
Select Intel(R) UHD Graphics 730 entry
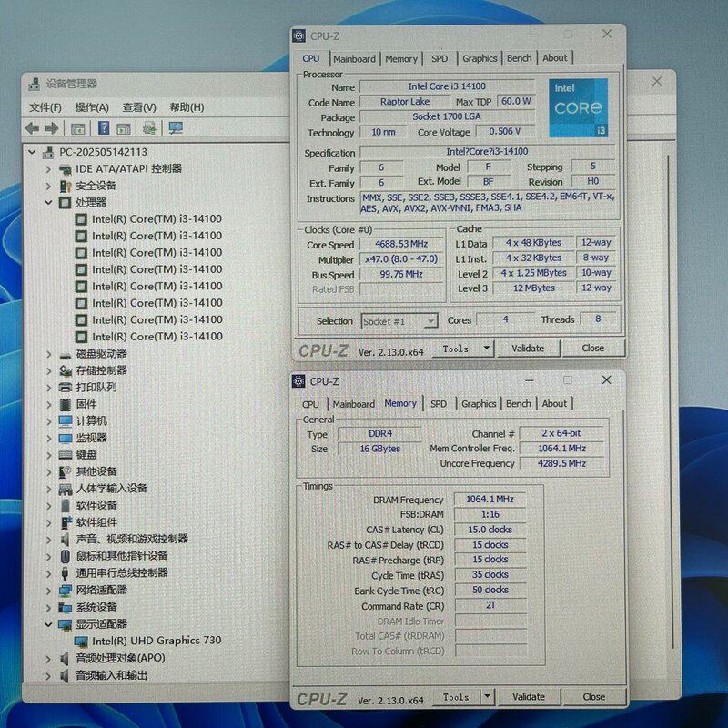157,642
